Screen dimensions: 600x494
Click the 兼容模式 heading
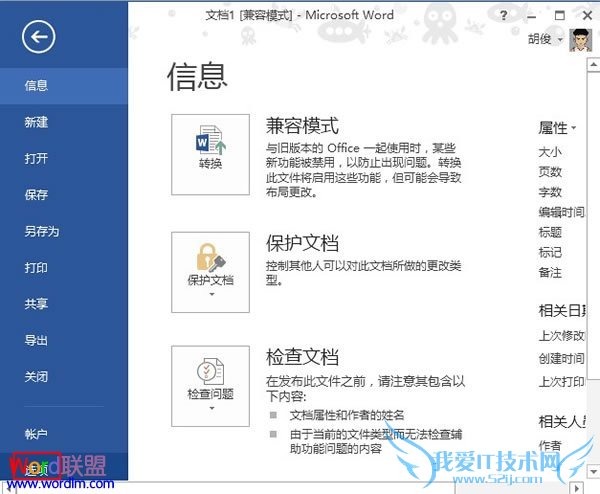(x=302, y=126)
